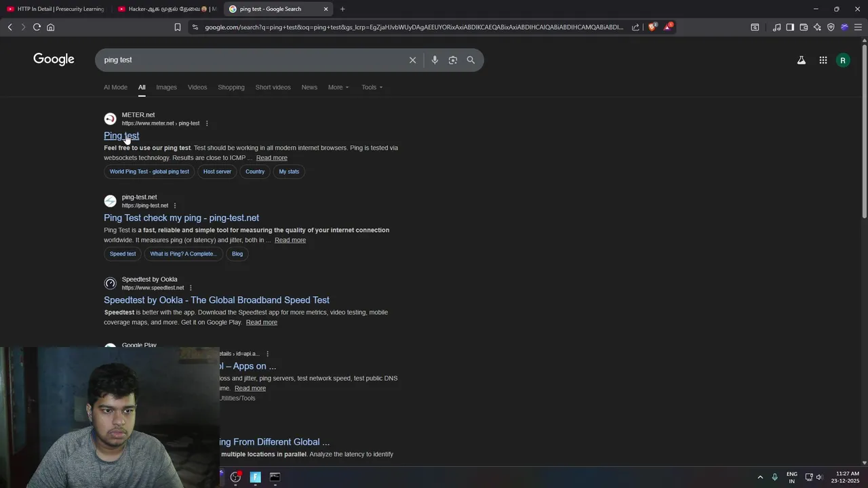Submit search with magnifier icon

[471, 60]
